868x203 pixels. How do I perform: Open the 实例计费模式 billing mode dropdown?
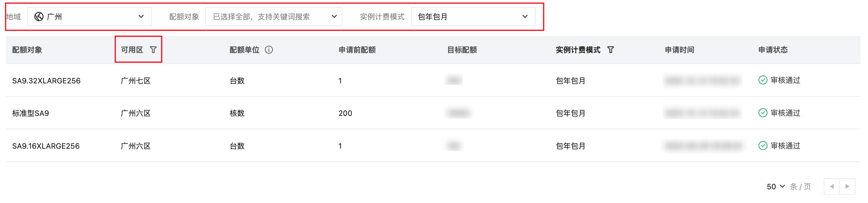473,17
